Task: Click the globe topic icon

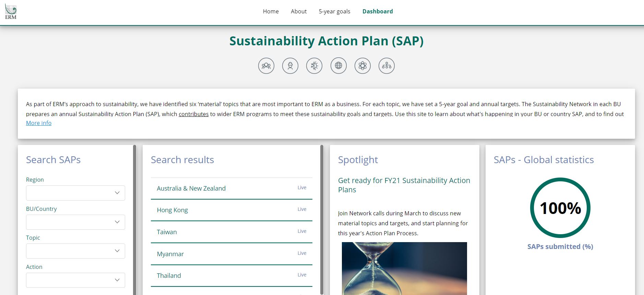Action: tap(338, 66)
